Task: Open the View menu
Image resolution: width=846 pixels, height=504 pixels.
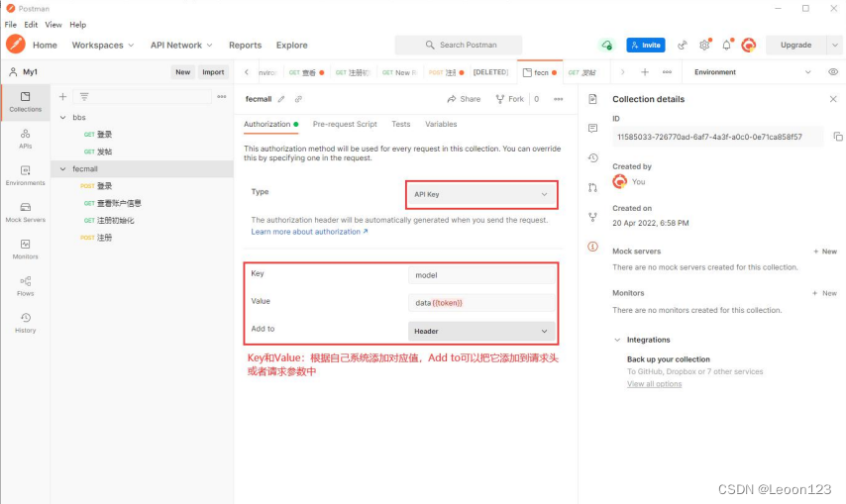Action: [x=53, y=24]
